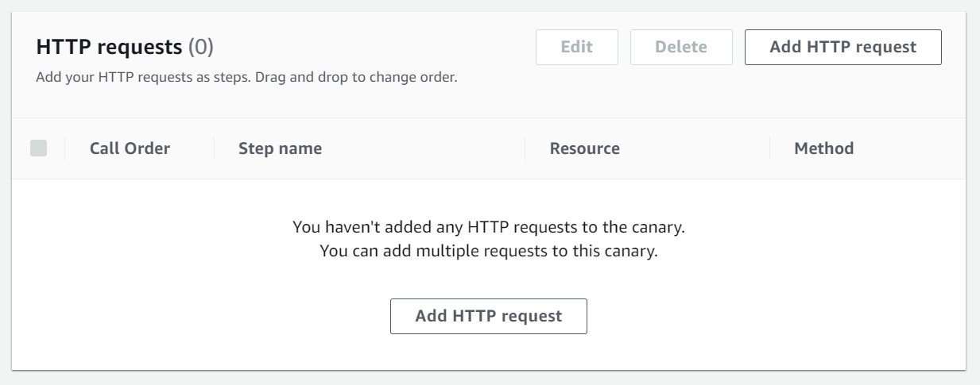Click the HTTP requests panel heading
This screenshot has width=980, height=385.
(x=110, y=48)
